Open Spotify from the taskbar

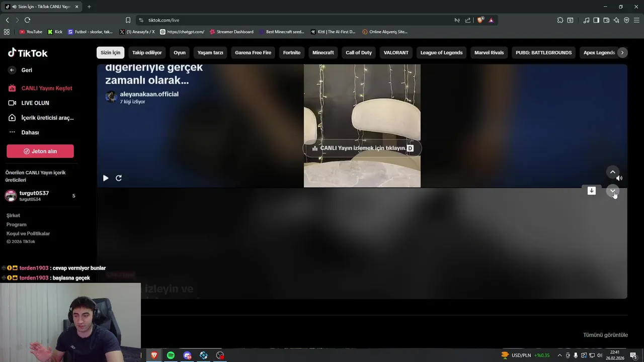171,355
